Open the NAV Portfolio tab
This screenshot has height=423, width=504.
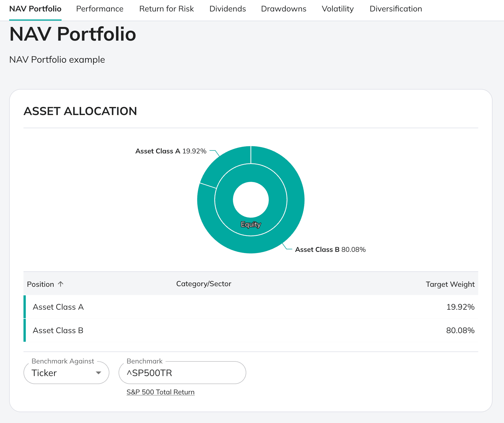[x=35, y=9]
